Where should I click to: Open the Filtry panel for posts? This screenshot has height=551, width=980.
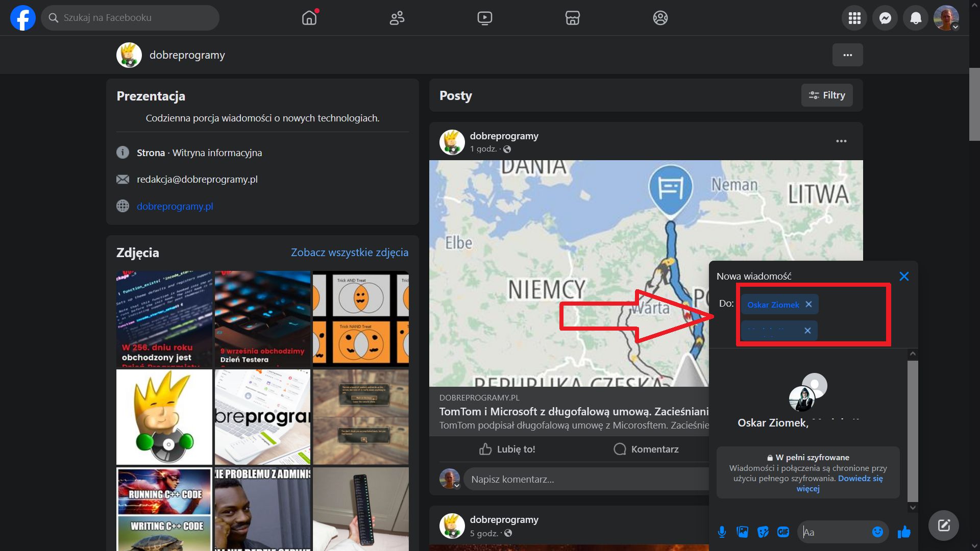pos(826,95)
